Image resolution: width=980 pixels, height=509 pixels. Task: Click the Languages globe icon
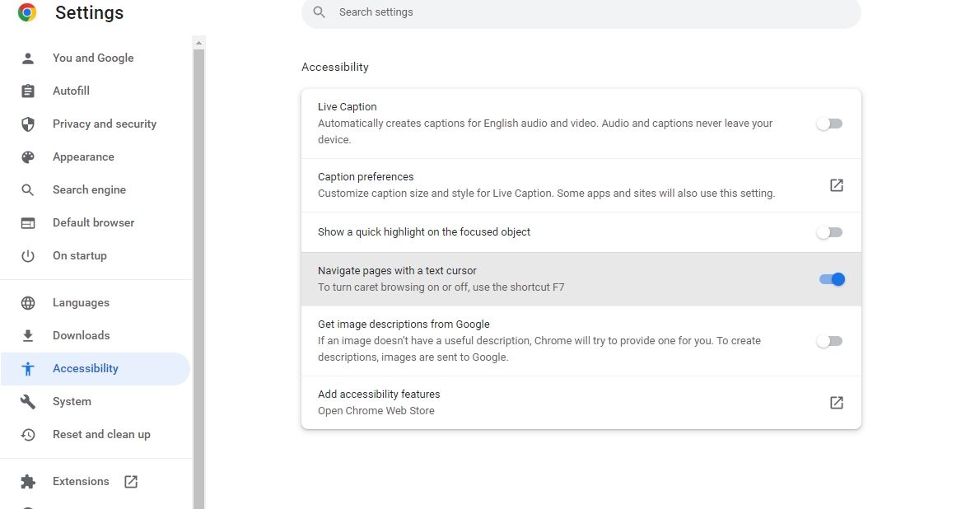28,302
